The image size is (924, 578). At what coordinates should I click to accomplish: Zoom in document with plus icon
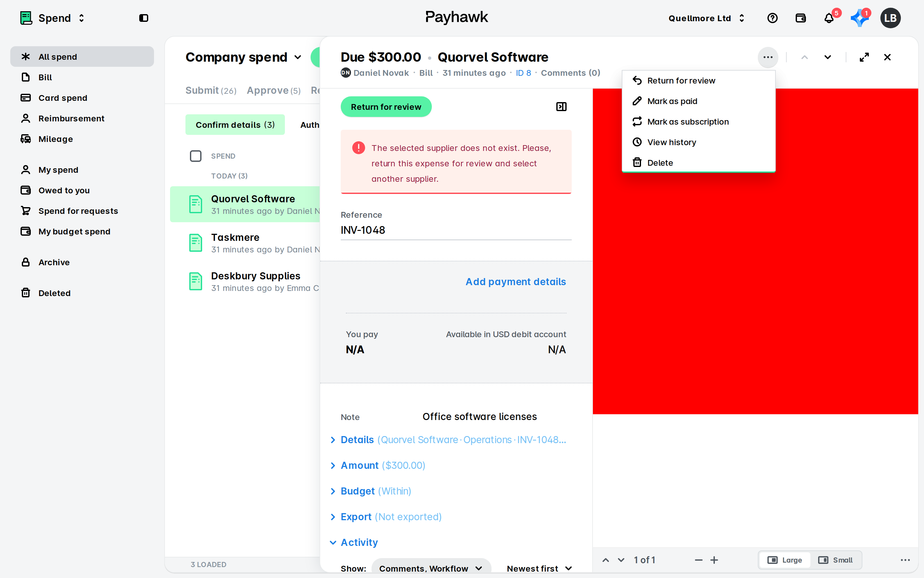tap(714, 560)
